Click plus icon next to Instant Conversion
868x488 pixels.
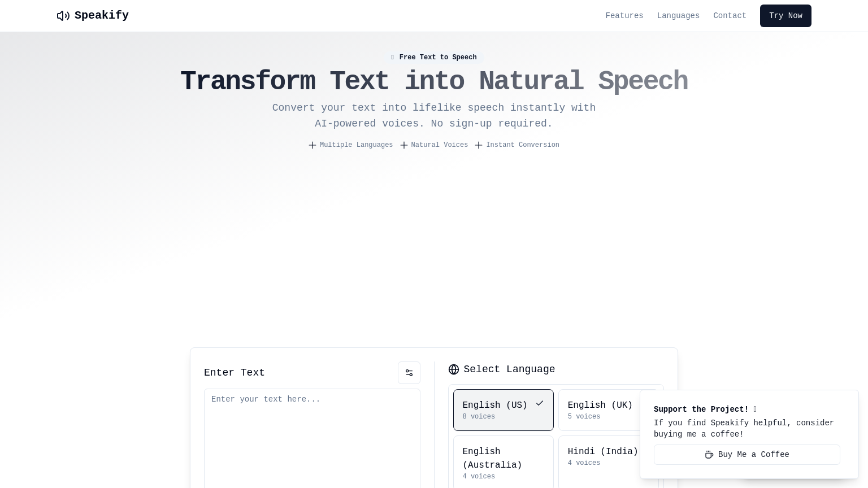pos(479,145)
